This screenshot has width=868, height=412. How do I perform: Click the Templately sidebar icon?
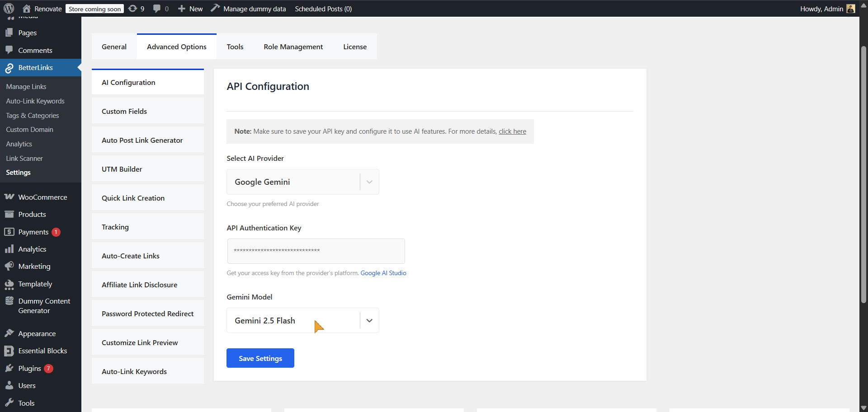pyautogui.click(x=9, y=284)
